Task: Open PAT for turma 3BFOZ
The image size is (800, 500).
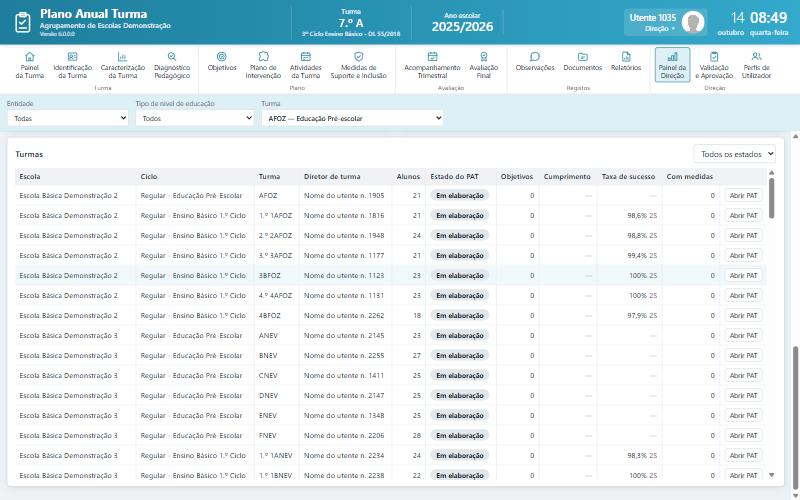Action: [743, 276]
